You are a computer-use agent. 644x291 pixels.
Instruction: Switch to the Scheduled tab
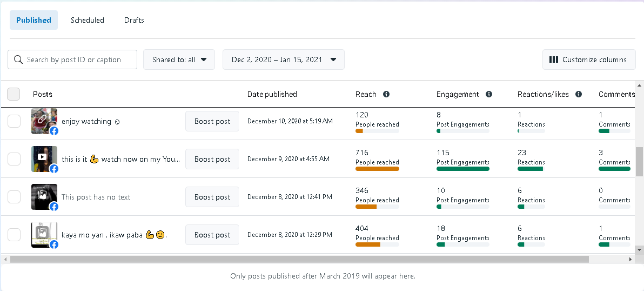[x=88, y=20]
